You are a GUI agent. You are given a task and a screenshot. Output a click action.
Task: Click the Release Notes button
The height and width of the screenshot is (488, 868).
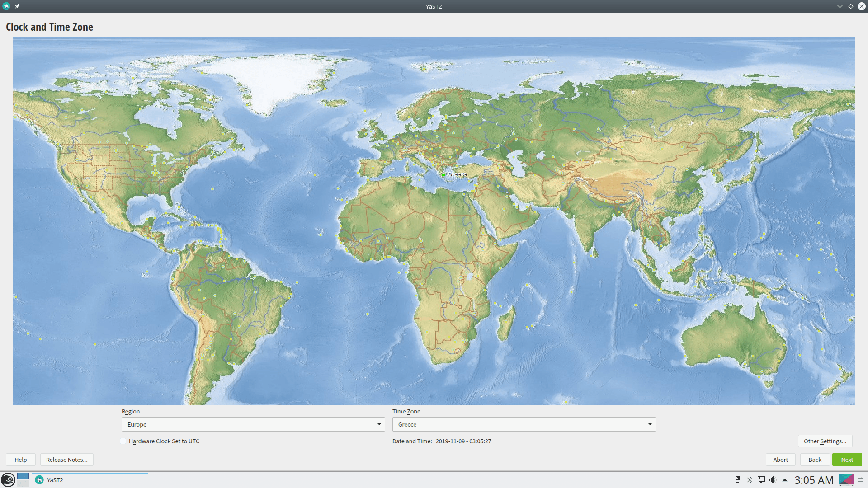[x=67, y=460]
